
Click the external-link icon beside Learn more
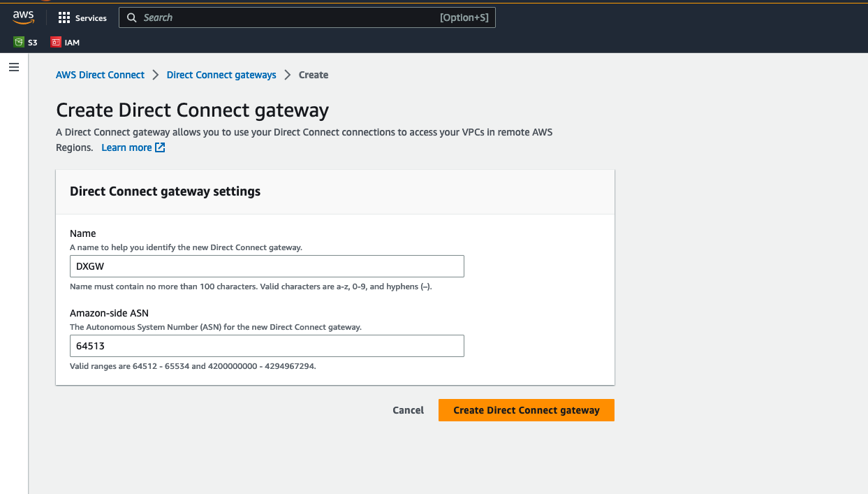click(x=161, y=147)
